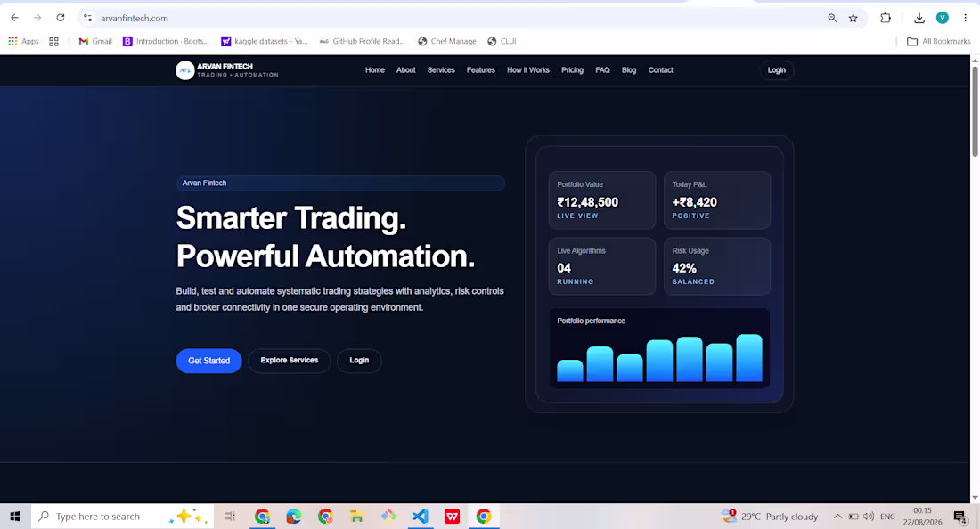The image size is (980, 529).
Task: Show hidden system tray icons
Action: pos(837,517)
